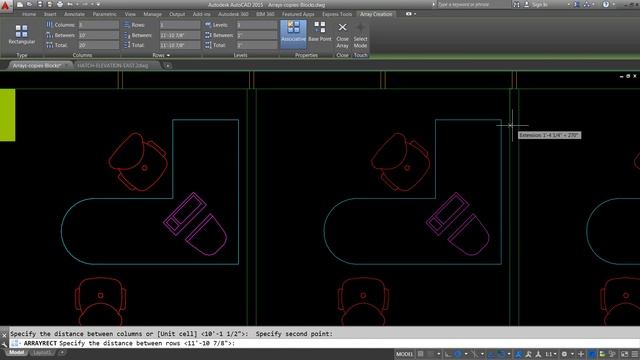Click the Columns count input field
The height and width of the screenshot is (360, 640).
[x=98, y=25]
